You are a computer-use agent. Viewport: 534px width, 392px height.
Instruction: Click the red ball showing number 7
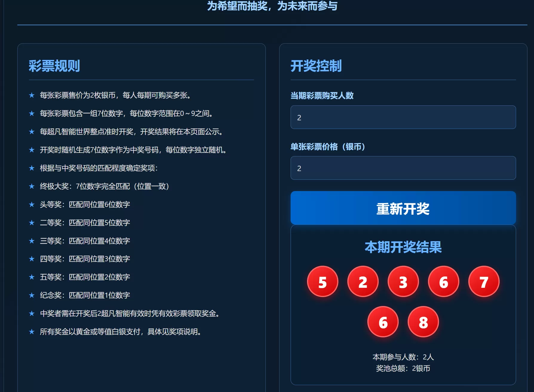(x=484, y=281)
